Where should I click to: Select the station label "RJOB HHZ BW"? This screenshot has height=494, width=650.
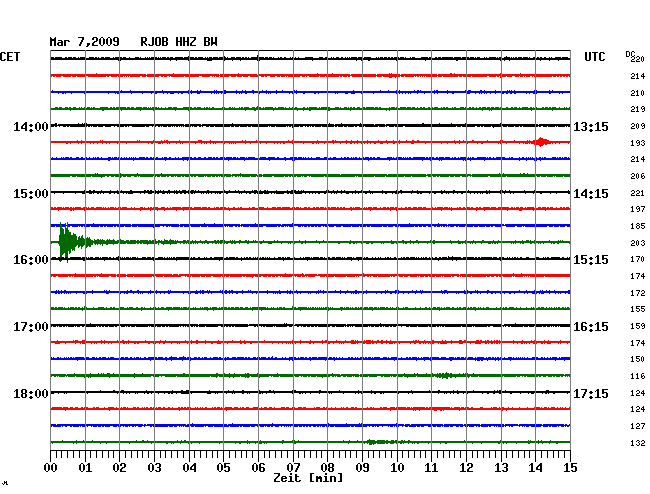pos(179,42)
